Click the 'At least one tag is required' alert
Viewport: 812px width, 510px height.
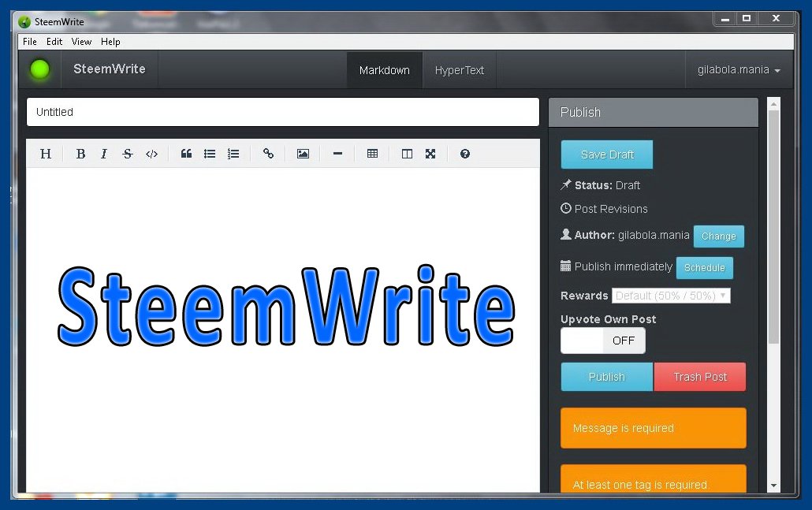(x=654, y=479)
